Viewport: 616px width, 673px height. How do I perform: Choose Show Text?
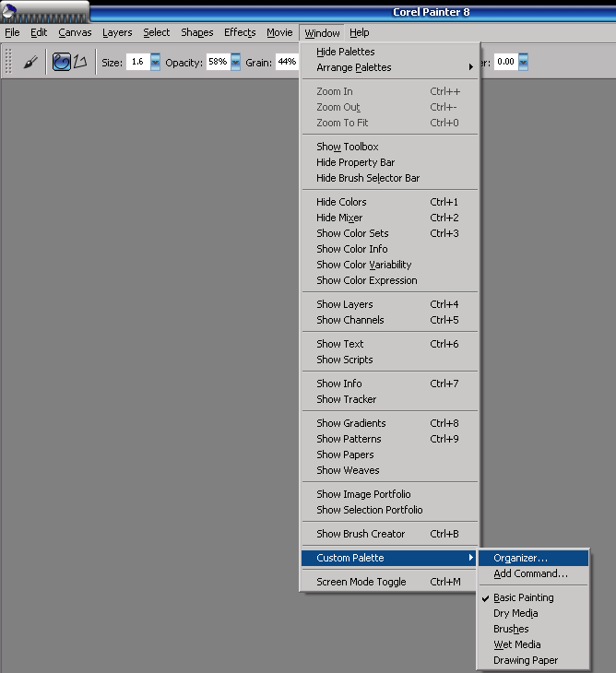390,344
